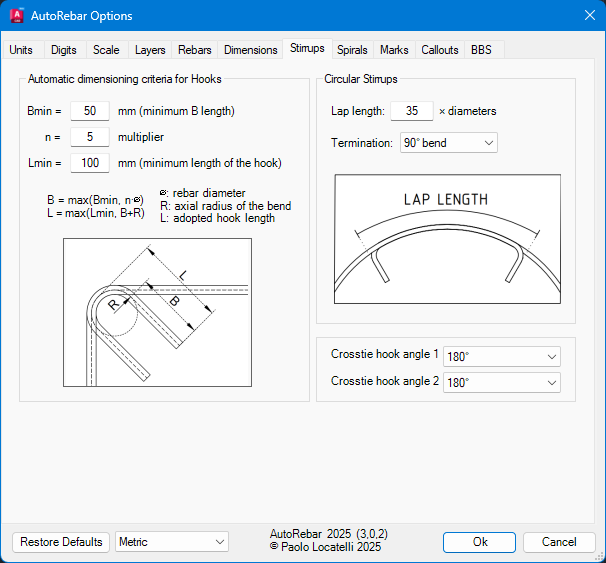606x563 pixels.
Task: Select the Layers tab
Action: coord(150,50)
